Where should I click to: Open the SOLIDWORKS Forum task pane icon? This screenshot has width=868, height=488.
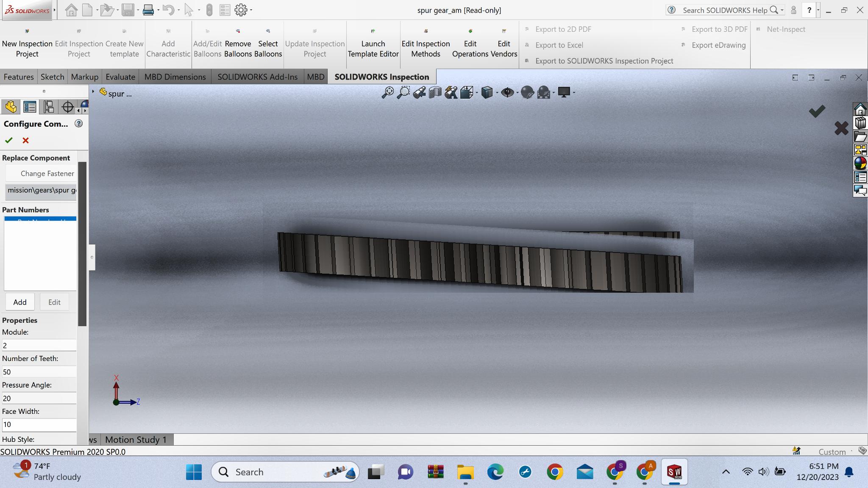tap(860, 191)
